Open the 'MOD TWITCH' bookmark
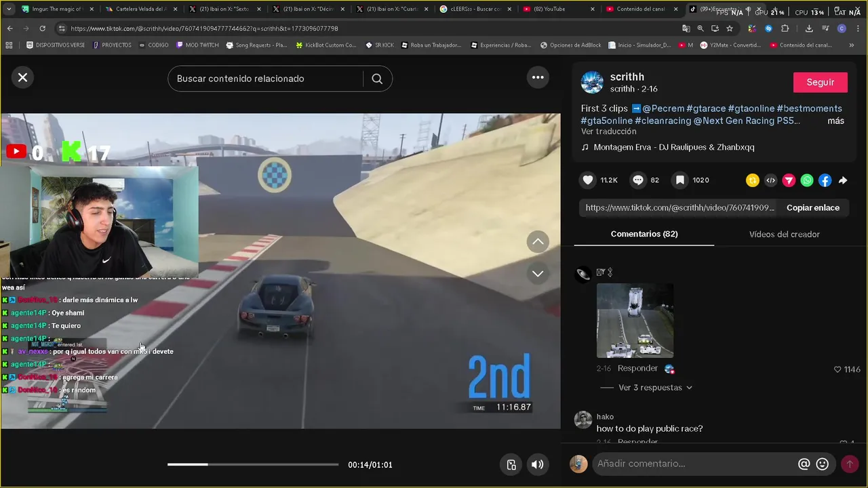Viewport: 868px width, 488px height. 197,45
